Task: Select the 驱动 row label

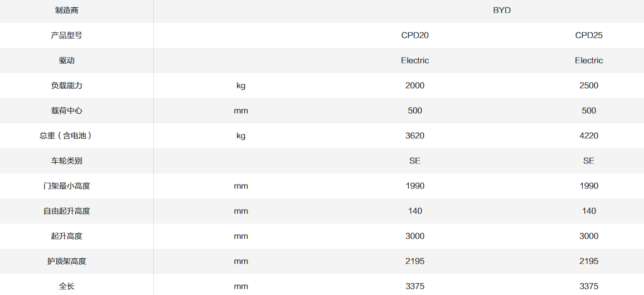Action: coord(67,60)
